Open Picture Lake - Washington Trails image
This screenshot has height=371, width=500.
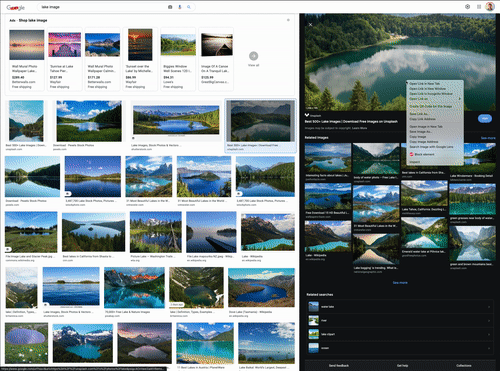(x=156, y=232)
